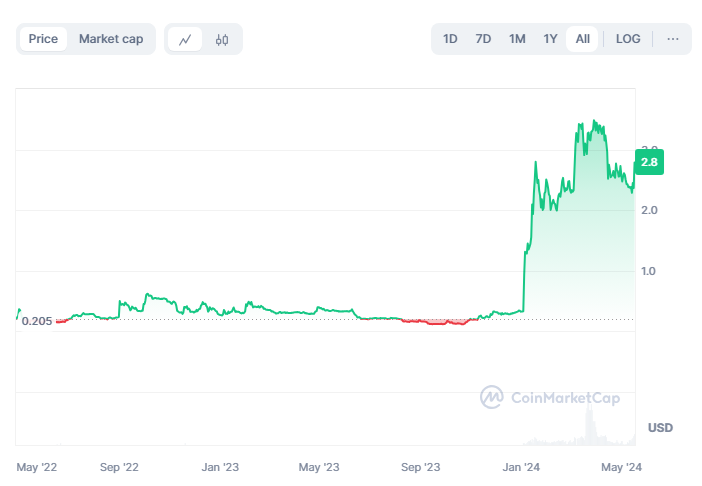Open the three-dots more options menu
This screenshot has height=486, width=702.
pyautogui.click(x=672, y=39)
